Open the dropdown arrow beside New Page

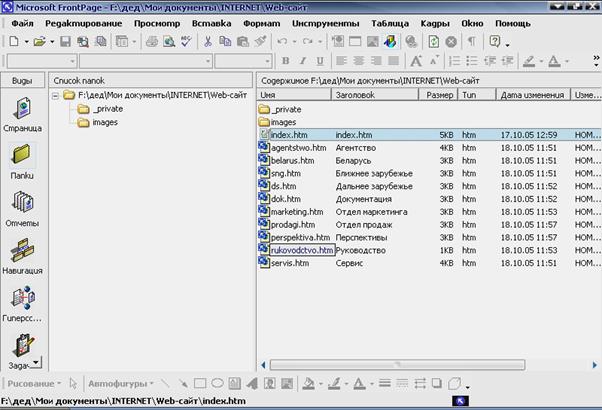click(26, 41)
